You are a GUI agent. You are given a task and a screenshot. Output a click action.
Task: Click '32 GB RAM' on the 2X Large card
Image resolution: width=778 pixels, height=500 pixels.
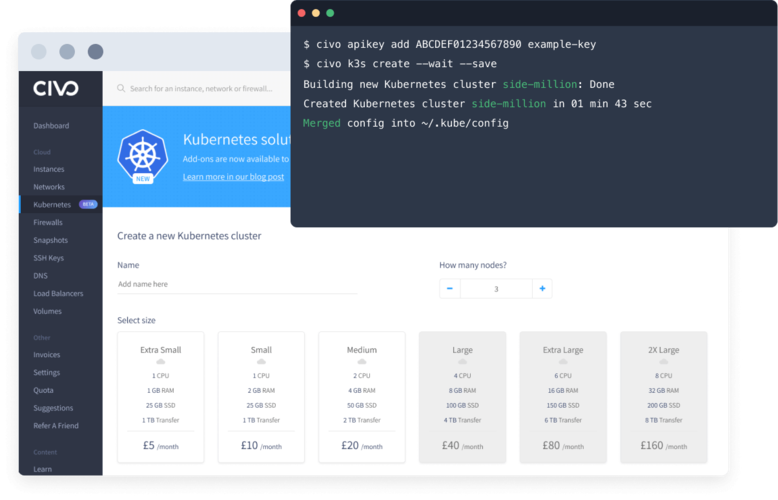pyautogui.click(x=663, y=391)
